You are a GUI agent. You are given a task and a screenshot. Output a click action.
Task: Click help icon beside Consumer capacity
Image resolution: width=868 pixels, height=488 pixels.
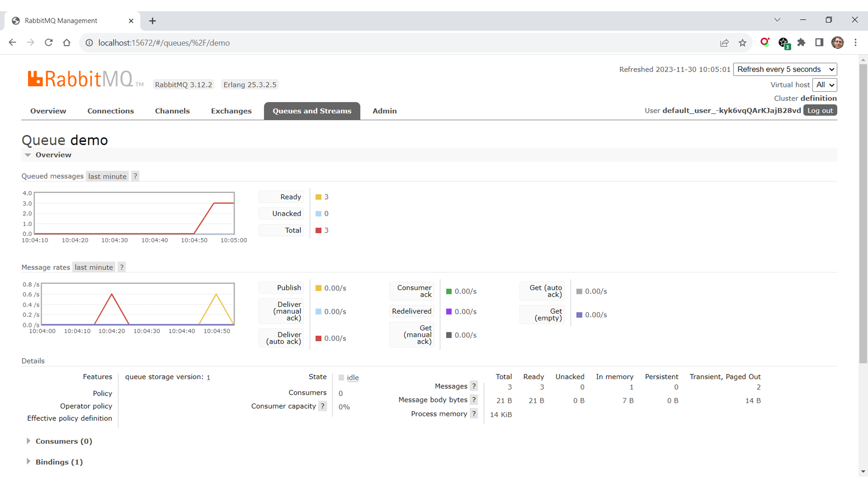click(x=322, y=406)
